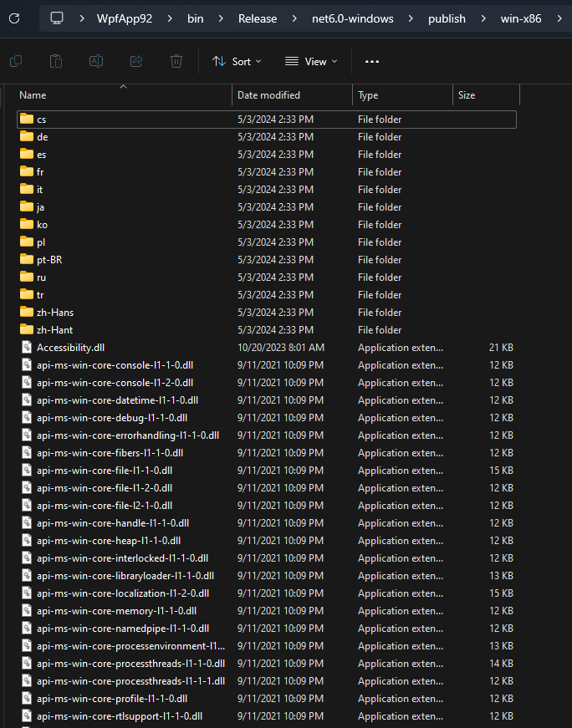This screenshot has width=572, height=728.
Task: Navigate to net6.0-windows in breadcrumb
Action: point(353,18)
